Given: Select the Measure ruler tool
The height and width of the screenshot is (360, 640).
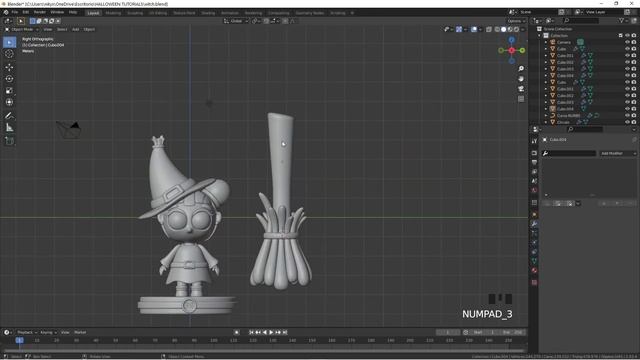Looking at the screenshot, I should click(9, 128).
